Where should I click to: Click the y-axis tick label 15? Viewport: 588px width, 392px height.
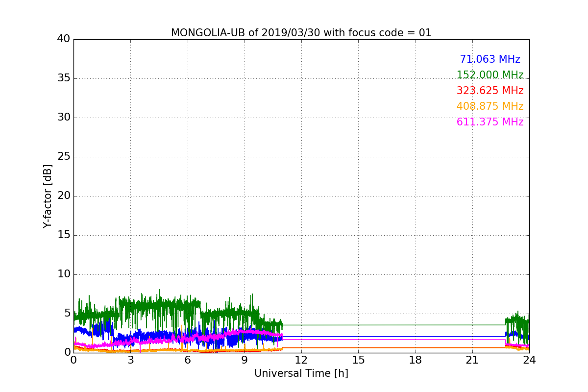(x=64, y=235)
